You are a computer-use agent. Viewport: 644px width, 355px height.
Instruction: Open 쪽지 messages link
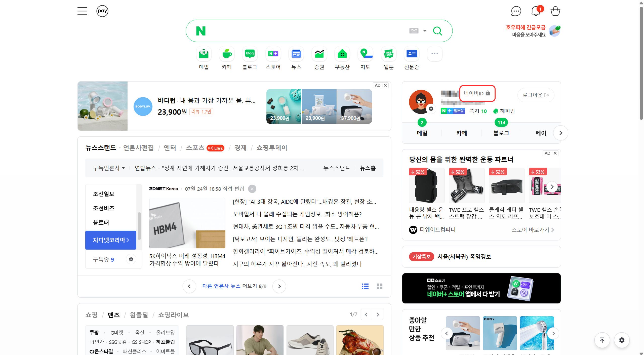[478, 111]
